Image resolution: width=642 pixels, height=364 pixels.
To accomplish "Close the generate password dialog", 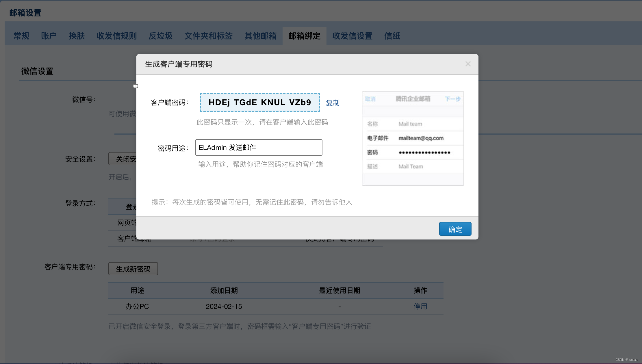I will click(x=468, y=64).
